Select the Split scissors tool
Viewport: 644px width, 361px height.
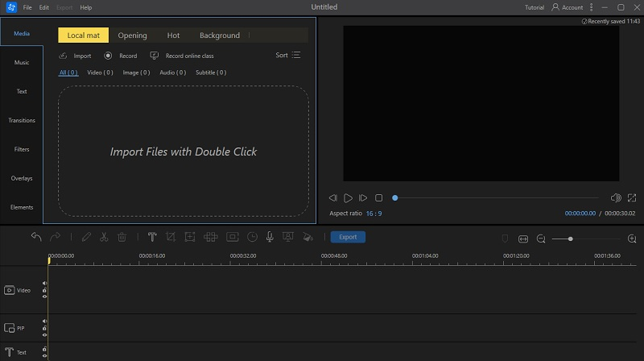point(104,237)
